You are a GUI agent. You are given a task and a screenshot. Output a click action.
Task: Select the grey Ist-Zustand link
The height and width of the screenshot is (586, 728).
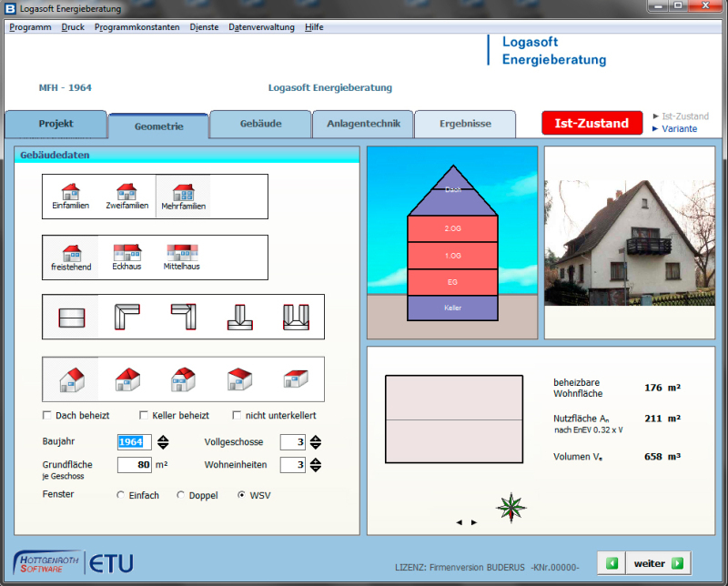click(x=685, y=116)
